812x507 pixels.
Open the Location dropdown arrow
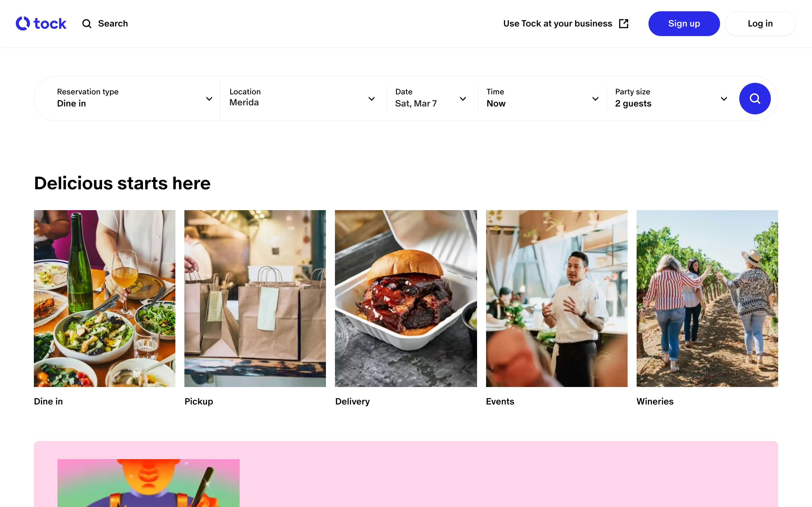[371, 99]
